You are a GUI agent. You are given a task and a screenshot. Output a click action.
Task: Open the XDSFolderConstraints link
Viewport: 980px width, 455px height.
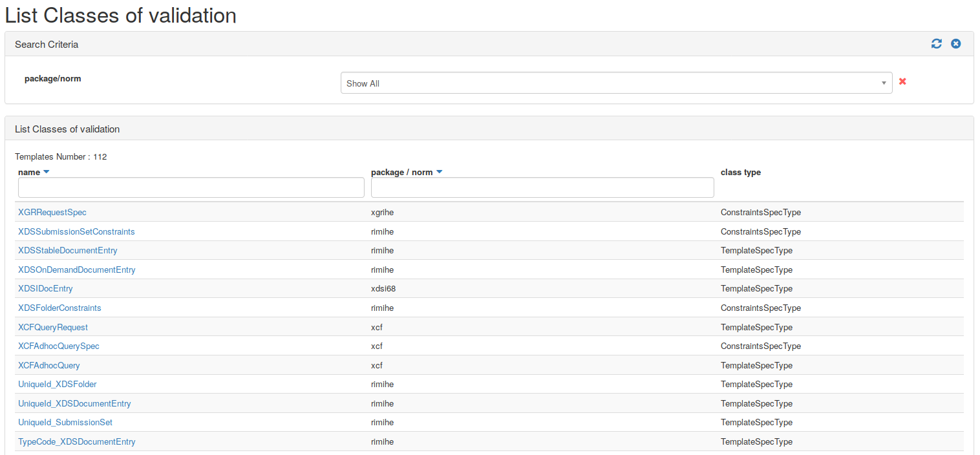[x=59, y=308]
